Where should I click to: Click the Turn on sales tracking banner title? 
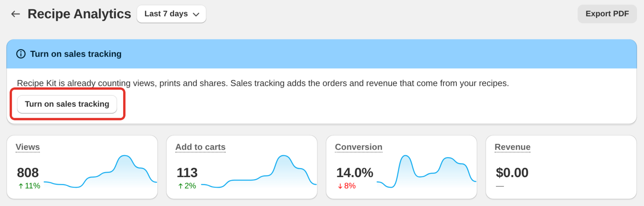[76, 54]
